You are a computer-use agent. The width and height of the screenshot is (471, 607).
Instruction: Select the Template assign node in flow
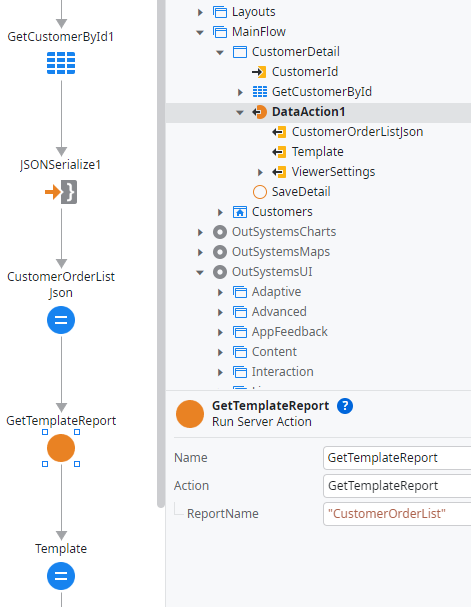point(61,576)
